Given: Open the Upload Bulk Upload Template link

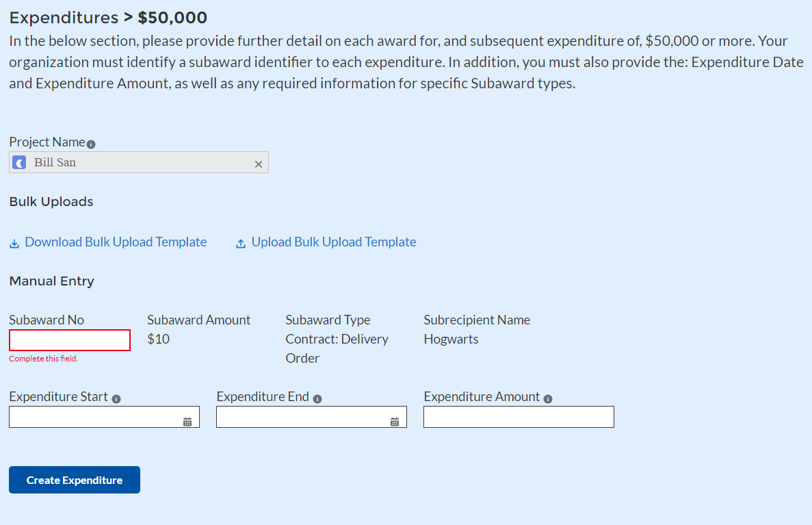Looking at the screenshot, I should coord(334,242).
